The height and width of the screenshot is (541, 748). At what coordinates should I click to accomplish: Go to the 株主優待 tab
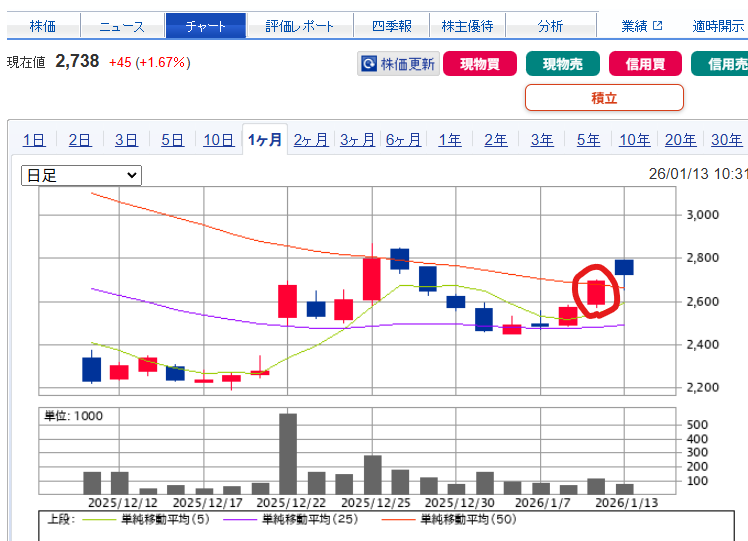click(x=469, y=26)
